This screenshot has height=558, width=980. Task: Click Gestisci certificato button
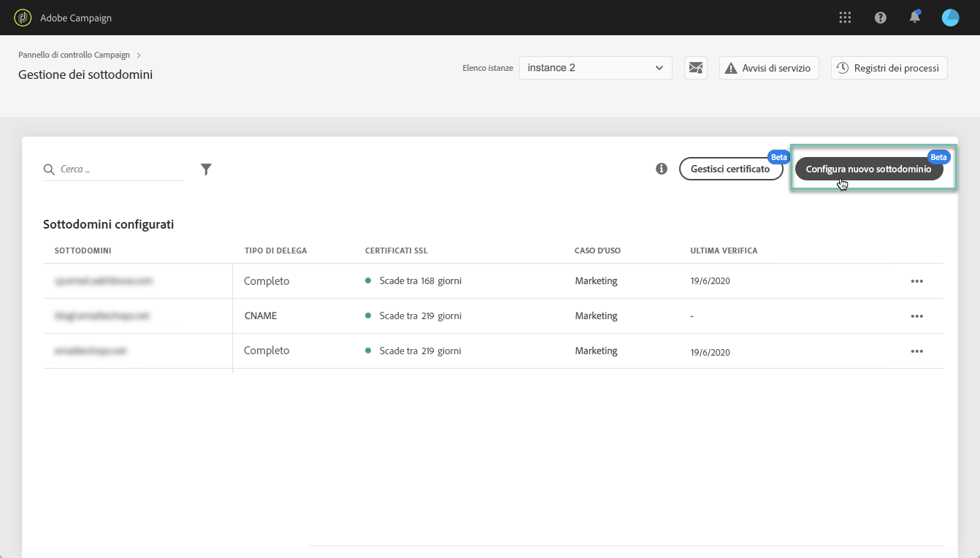click(730, 169)
